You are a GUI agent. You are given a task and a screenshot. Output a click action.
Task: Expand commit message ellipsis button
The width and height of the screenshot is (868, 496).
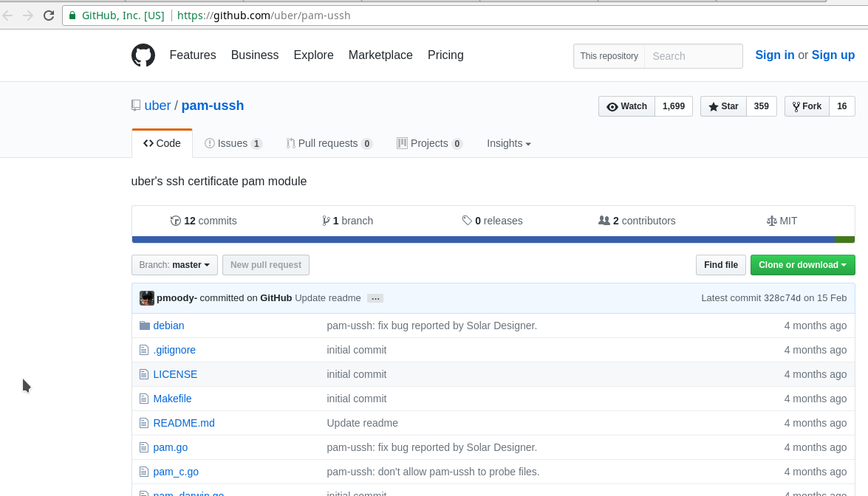pos(375,299)
